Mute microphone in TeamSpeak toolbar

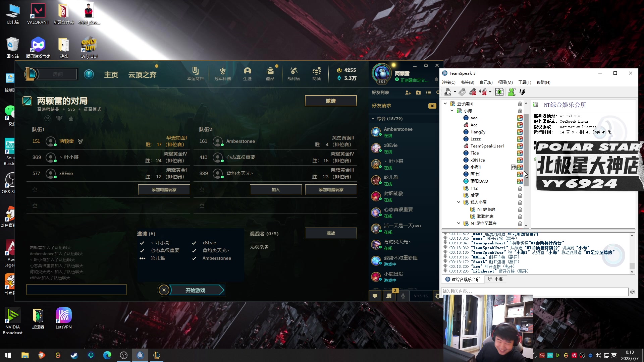point(473,92)
